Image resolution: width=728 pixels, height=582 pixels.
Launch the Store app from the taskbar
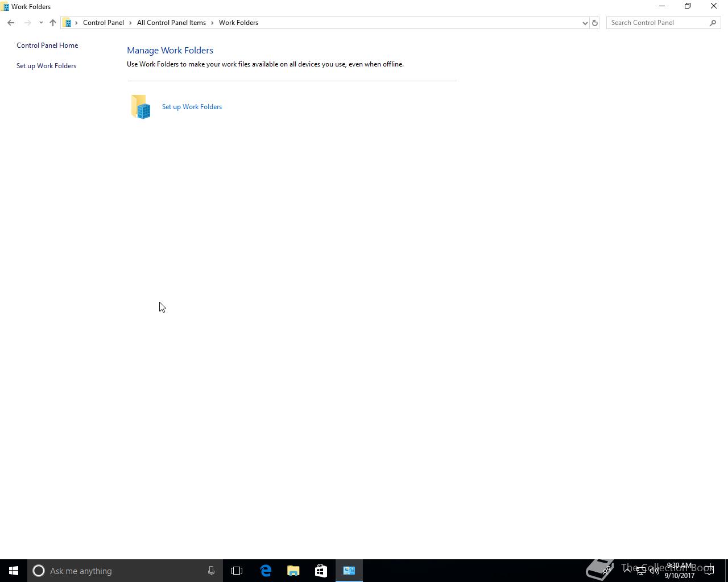click(321, 571)
